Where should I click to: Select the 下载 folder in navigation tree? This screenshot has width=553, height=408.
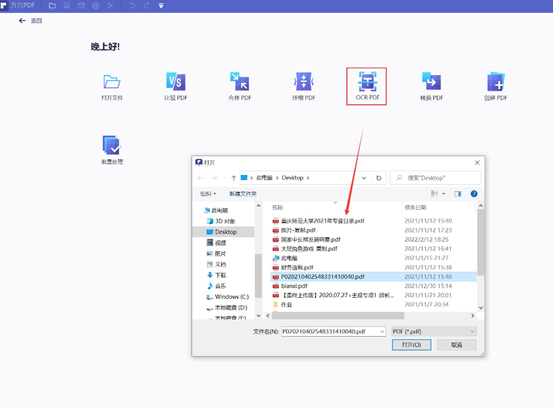(x=217, y=275)
